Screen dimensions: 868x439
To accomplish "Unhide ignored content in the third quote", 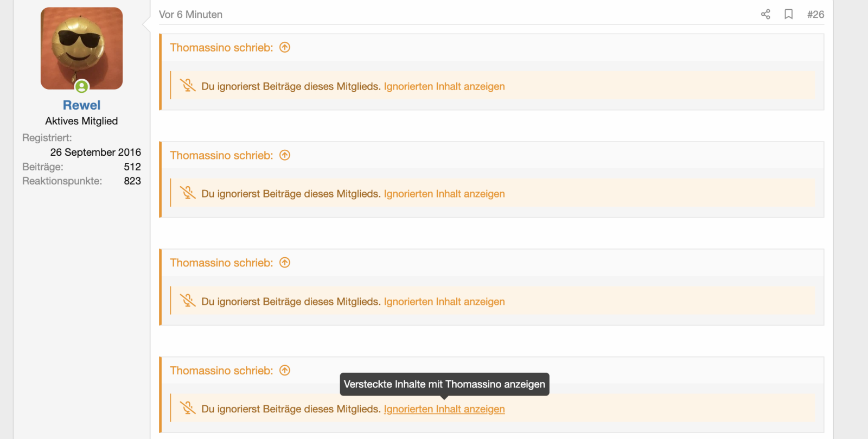I will 444,302.
